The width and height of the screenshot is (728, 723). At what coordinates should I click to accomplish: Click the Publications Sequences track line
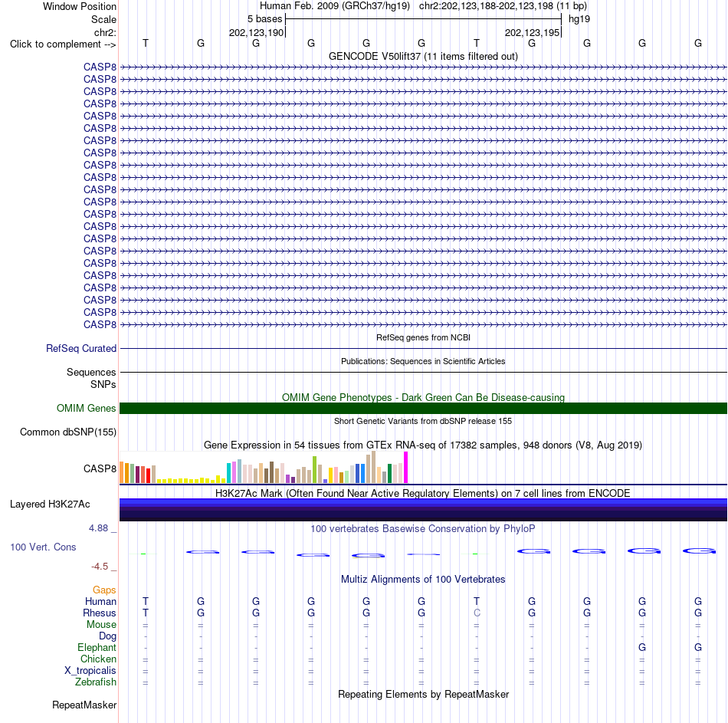click(x=423, y=372)
